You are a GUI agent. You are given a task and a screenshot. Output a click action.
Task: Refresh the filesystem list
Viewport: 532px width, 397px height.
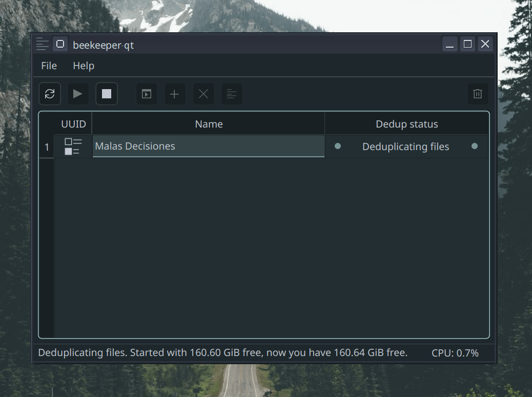tap(50, 94)
